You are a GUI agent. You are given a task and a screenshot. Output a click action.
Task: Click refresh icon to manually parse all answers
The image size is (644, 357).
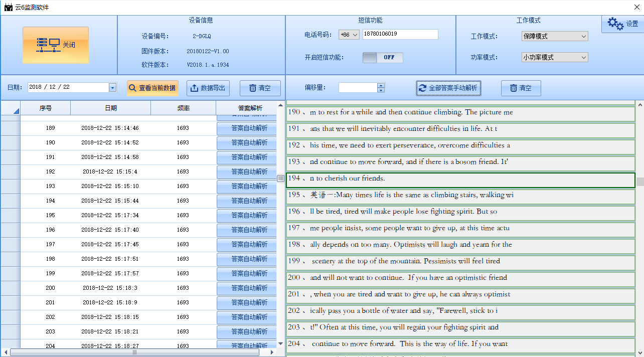448,88
